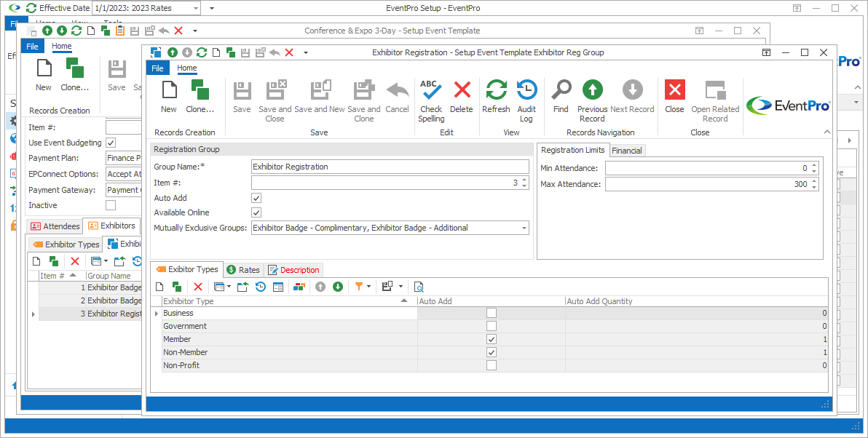Click the orange filter funnel icon
Screen dimensions: 868x438
(359, 287)
